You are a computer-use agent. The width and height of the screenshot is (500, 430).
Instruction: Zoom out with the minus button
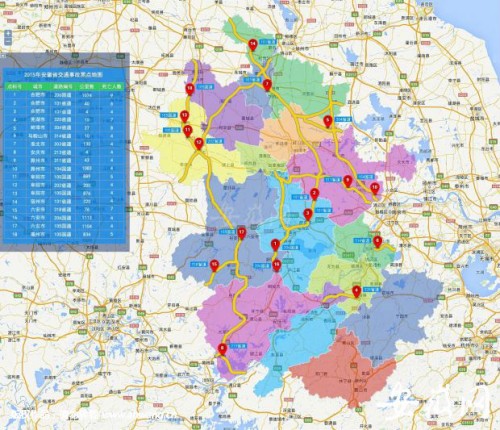pos(8,41)
